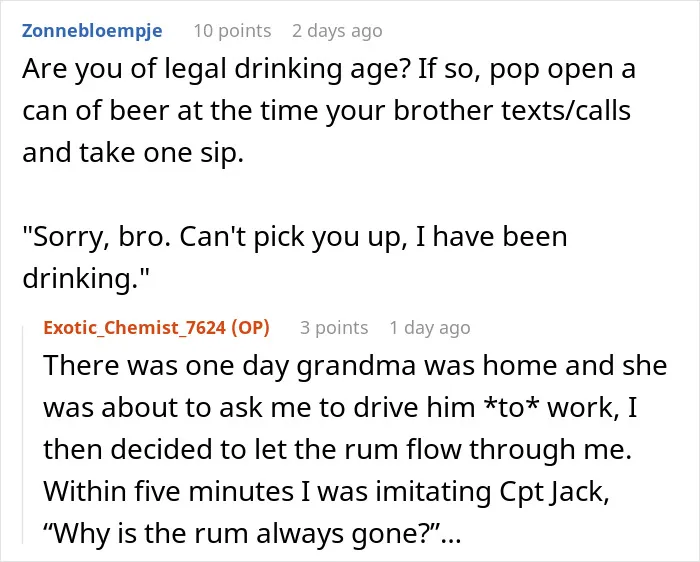Click the quote line "Sorry, bro. Can't pick you up"
The width and height of the screenshot is (700, 562).
[215, 237]
